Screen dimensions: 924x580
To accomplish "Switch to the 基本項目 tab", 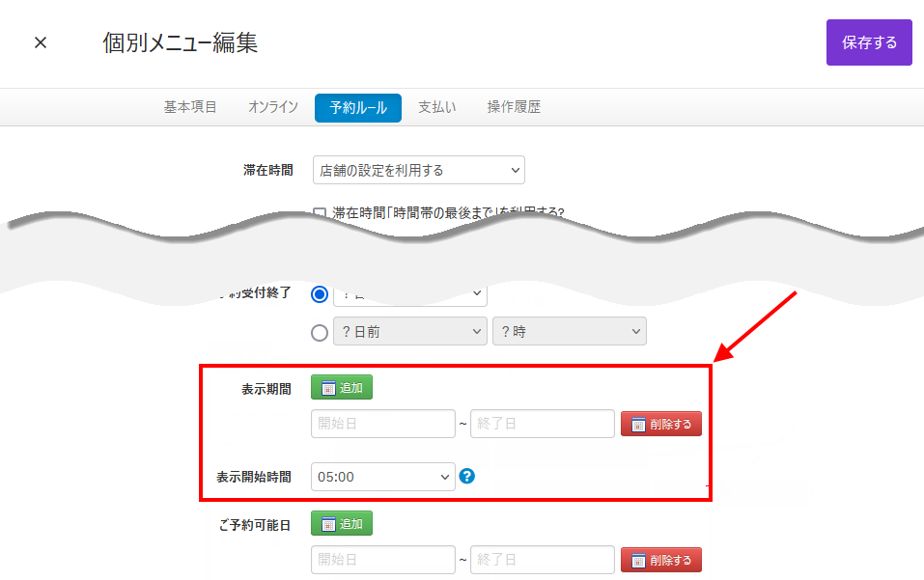I will pyautogui.click(x=190, y=107).
